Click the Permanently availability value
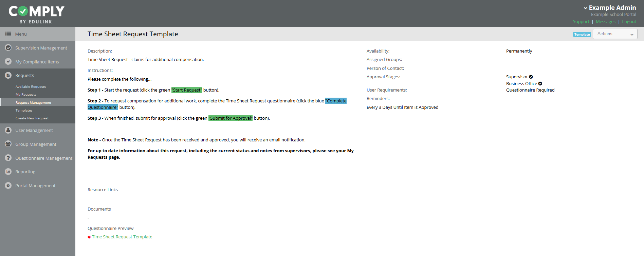Screen dimensions: 644x256 519,51
